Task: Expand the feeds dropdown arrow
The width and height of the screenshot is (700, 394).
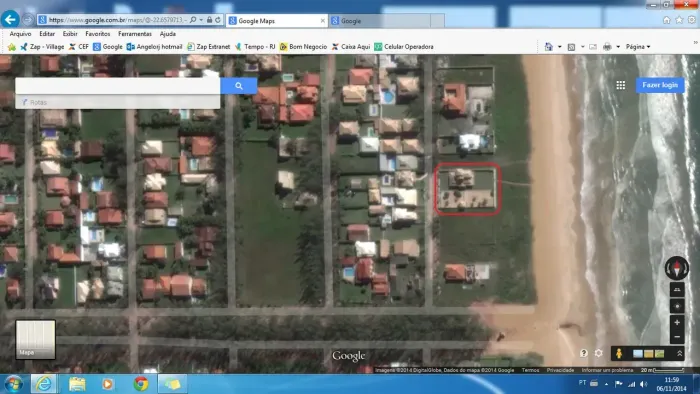Action: point(583,47)
